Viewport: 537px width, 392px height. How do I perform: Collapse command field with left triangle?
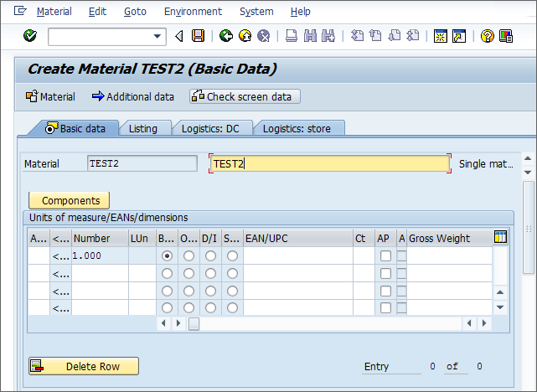click(179, 36)
